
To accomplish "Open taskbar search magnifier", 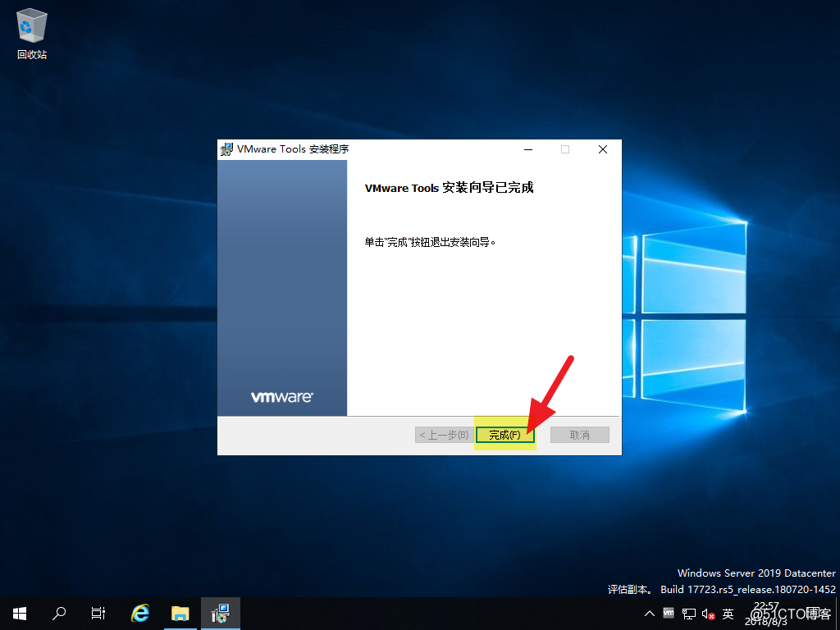I will pos(59,614).
